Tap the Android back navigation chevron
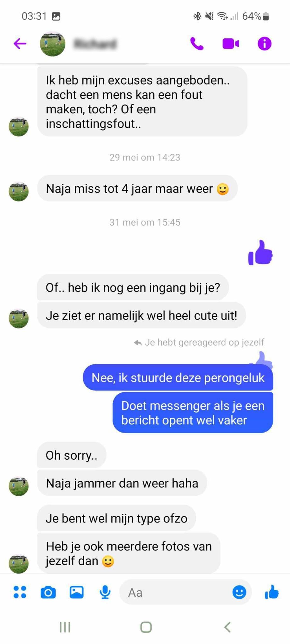290x644 pixels. point(227,627)
